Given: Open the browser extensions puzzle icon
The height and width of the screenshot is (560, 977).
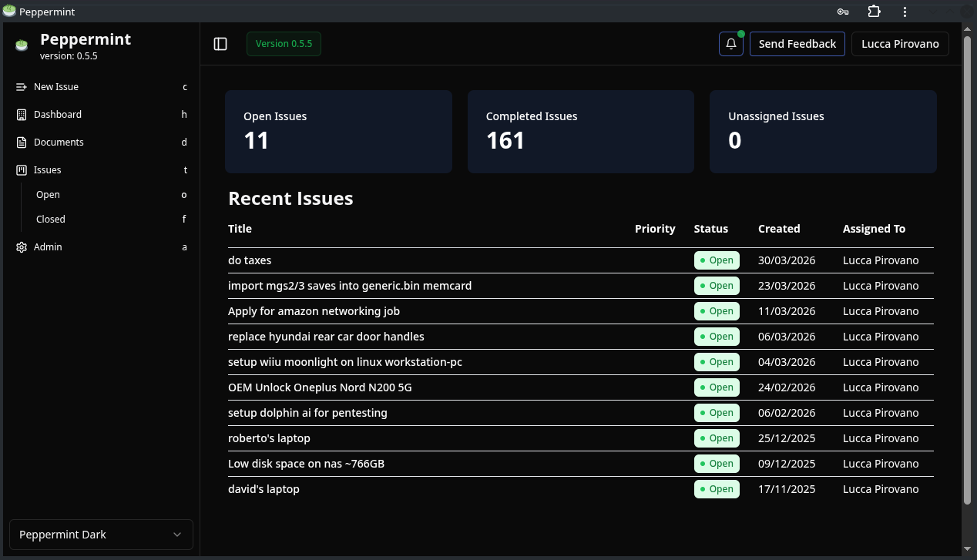Looking at the screenshot, I should pos(874,12).
